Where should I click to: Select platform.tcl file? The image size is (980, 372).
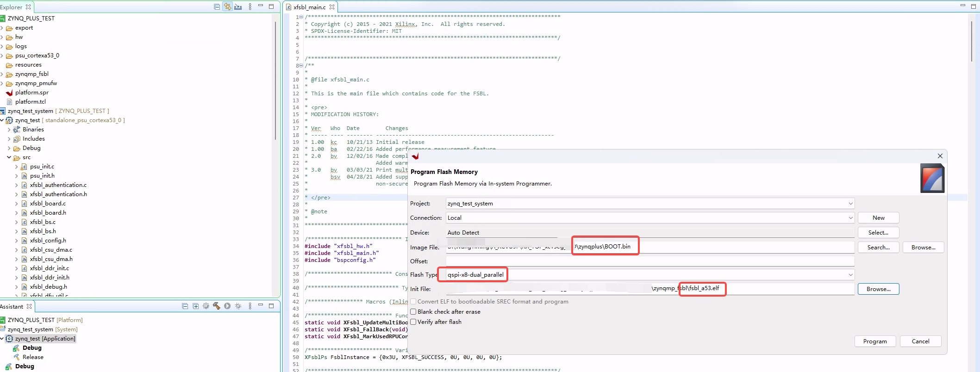click(x=31, y=102)
